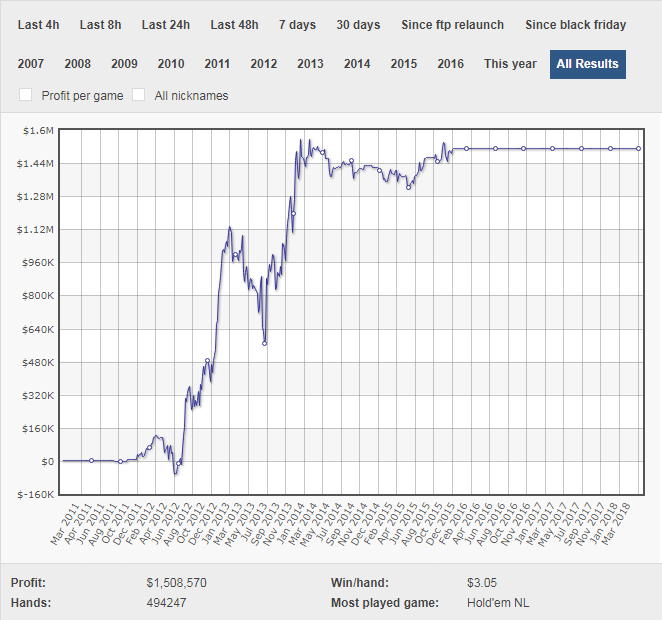Enable the Profit per game checkbox
The image size is (662, 620).
(x=25, y=96)
